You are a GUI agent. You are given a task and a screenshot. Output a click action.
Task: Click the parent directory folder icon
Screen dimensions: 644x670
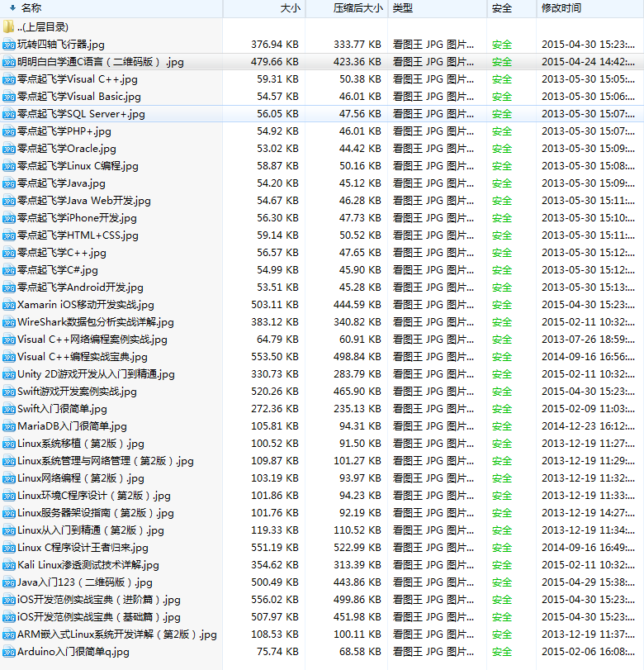point(9,26)
